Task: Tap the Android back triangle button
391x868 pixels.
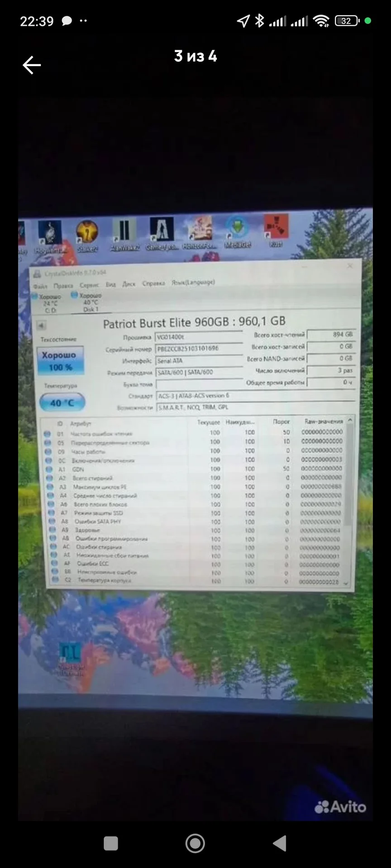Action: 280,843
